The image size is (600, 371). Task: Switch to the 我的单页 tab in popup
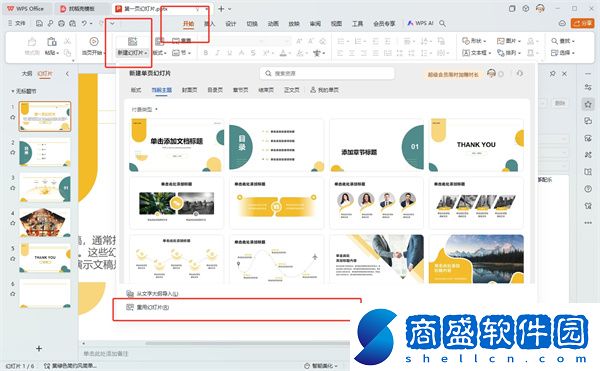tap(324, 90)
